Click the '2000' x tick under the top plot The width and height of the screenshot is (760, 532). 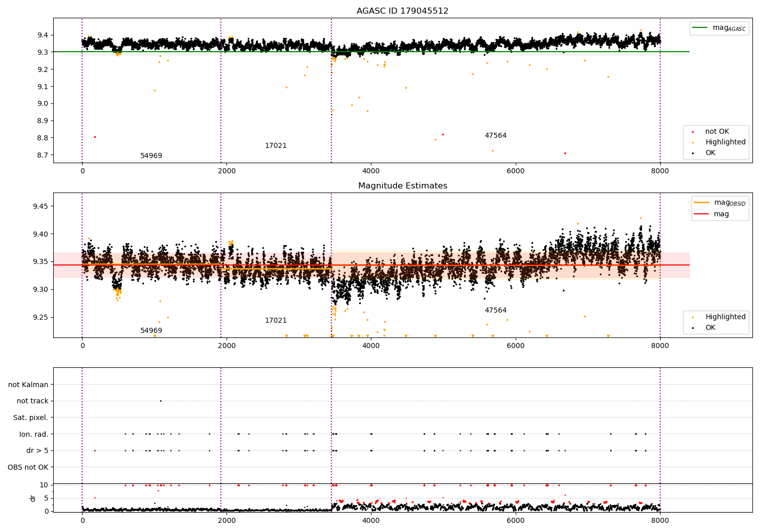(226, 171)
